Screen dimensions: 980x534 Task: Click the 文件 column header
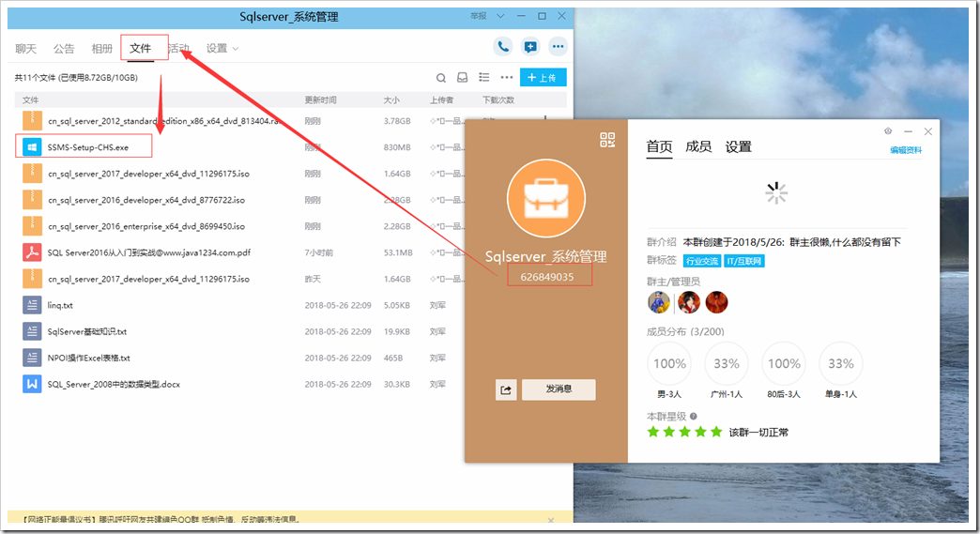pos(31,99)
